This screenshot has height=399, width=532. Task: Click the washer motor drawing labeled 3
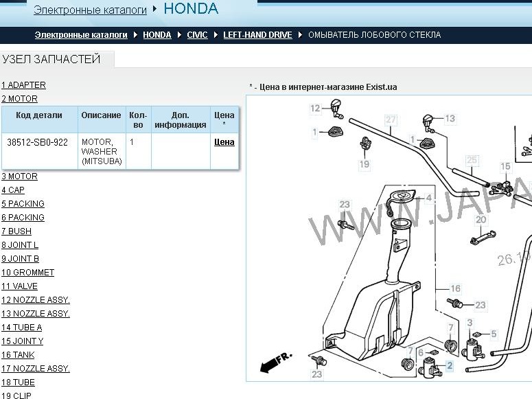click(x=473, y=349)
